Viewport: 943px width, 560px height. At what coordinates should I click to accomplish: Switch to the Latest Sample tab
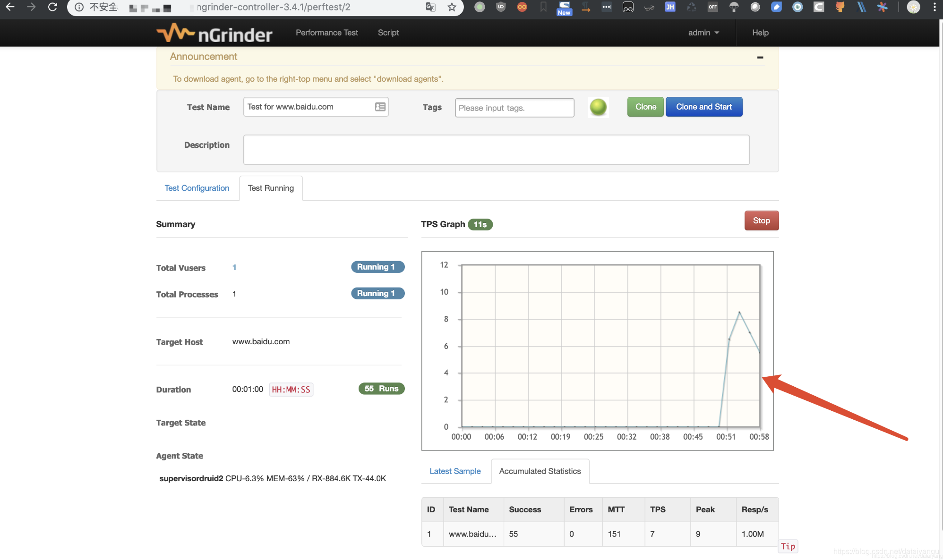point(454,471)
